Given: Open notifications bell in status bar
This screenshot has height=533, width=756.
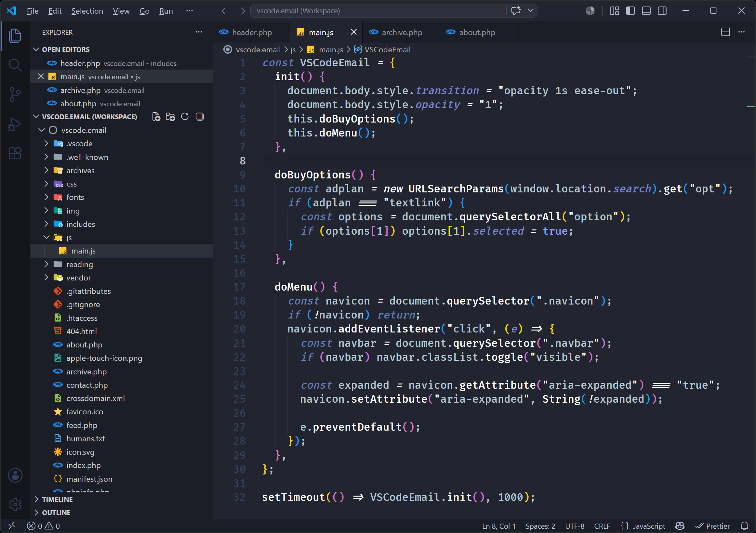Looking at the screenshot, I should click(744, 526).
